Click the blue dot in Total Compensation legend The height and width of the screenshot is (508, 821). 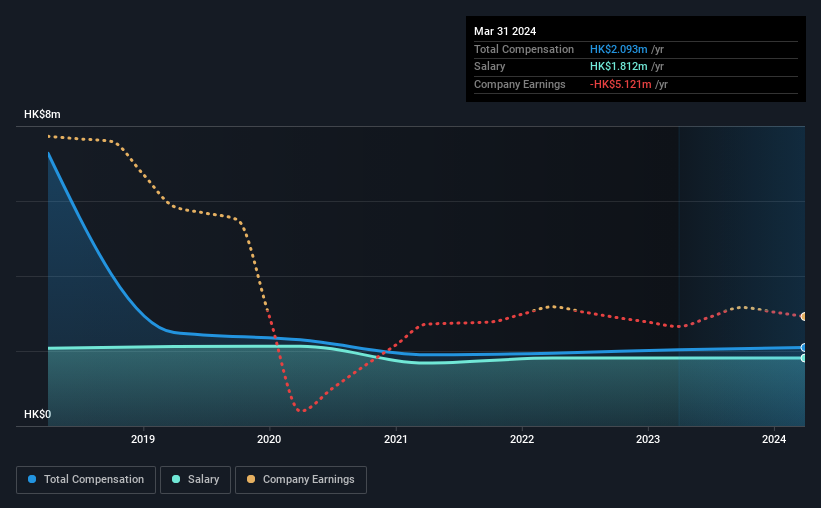pyautogui.click(x=32, y=479)
